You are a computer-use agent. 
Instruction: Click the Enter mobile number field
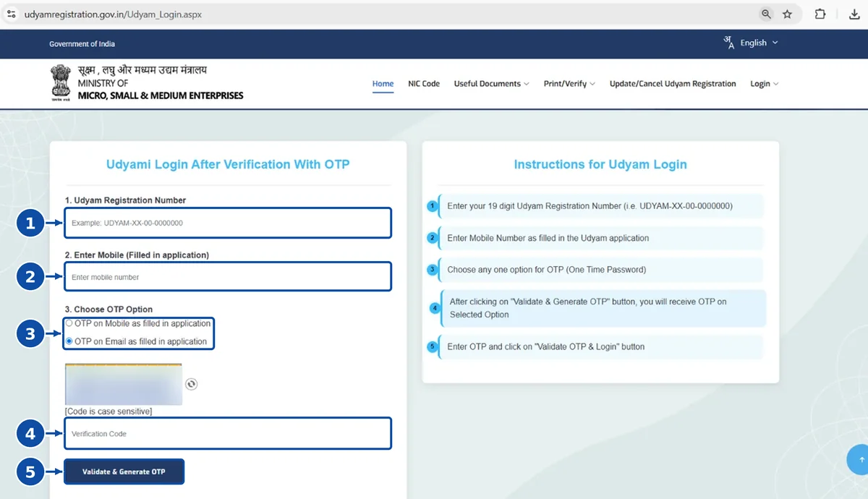tap(228, 277)
